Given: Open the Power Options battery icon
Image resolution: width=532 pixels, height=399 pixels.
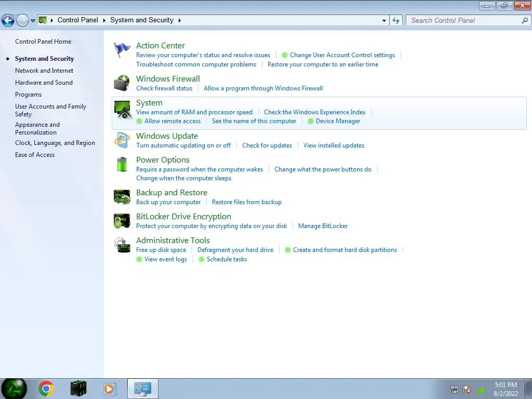Looking at the screenshot, I should tap(122, 164).
